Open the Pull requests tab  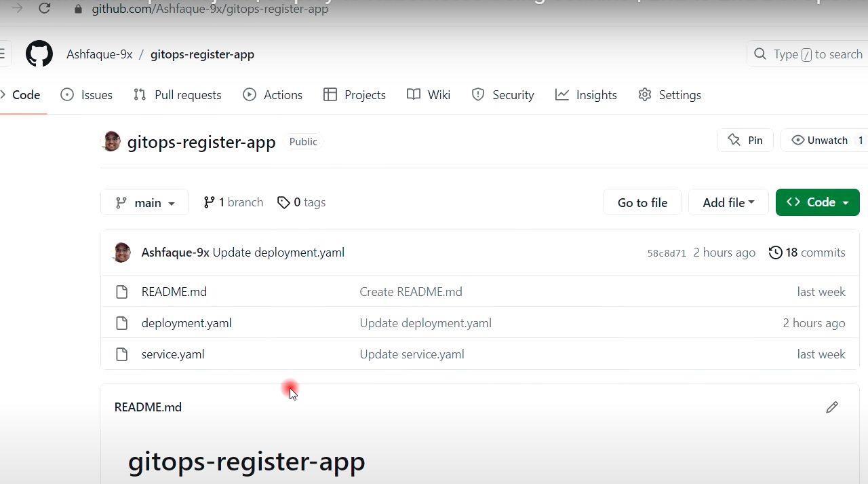(178, 95)
